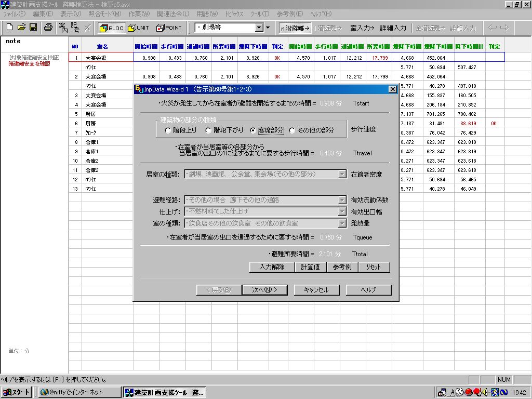
Task: Click cell value 17.799 in row 1
Action: tap(380, 58)
